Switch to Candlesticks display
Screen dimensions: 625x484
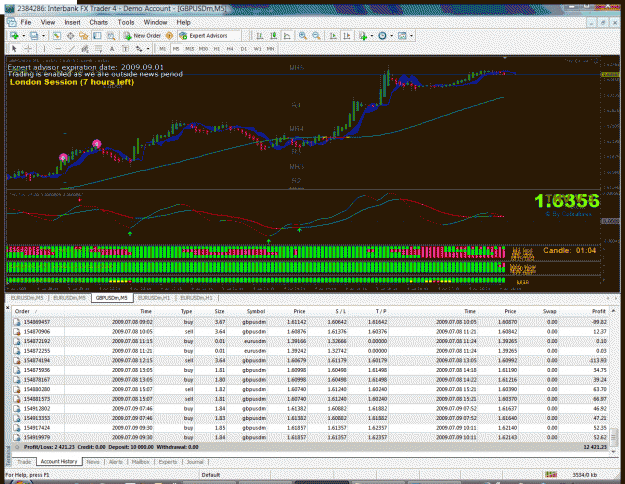pyautogui.click(x=273, y=36)
